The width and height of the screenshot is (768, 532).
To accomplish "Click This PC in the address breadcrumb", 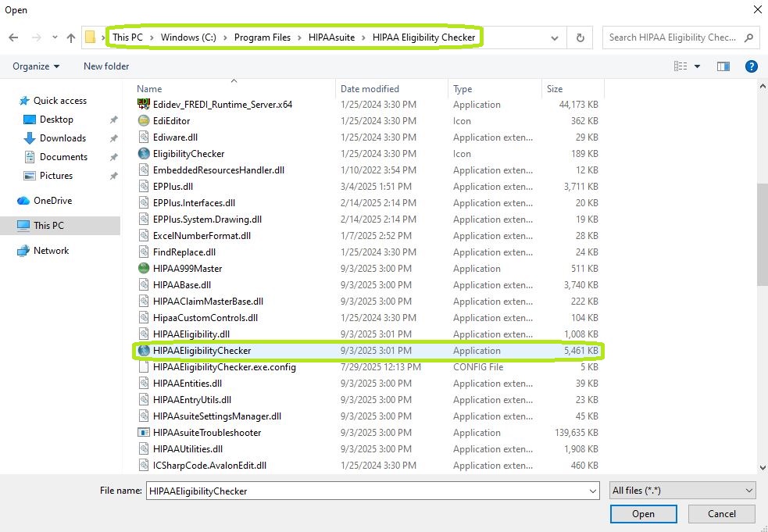I will 128,37.
